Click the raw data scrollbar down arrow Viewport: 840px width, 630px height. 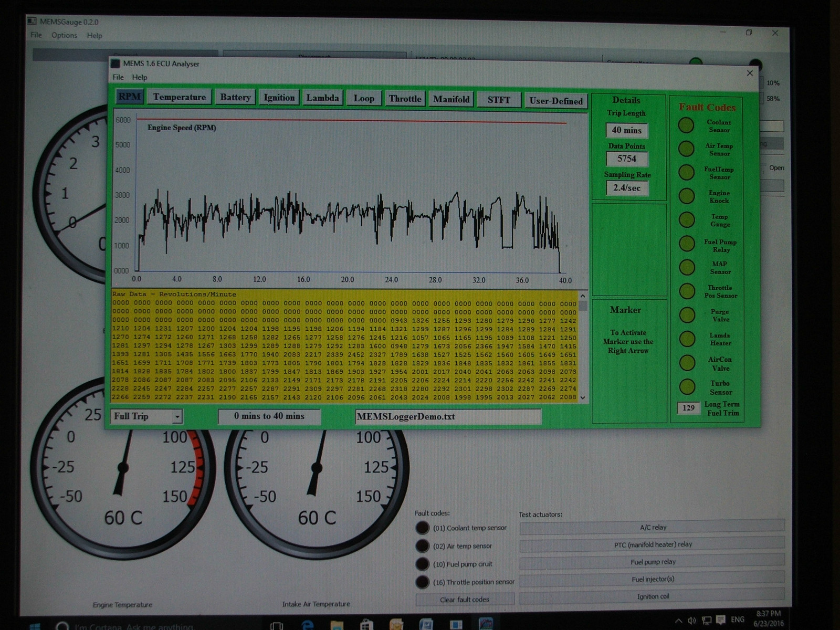click(583, 398)
